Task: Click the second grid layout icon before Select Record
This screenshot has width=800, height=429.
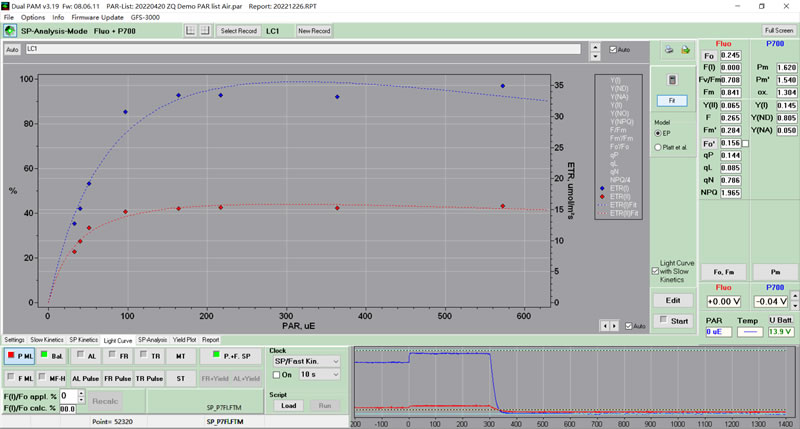Action: click(205, 31)
